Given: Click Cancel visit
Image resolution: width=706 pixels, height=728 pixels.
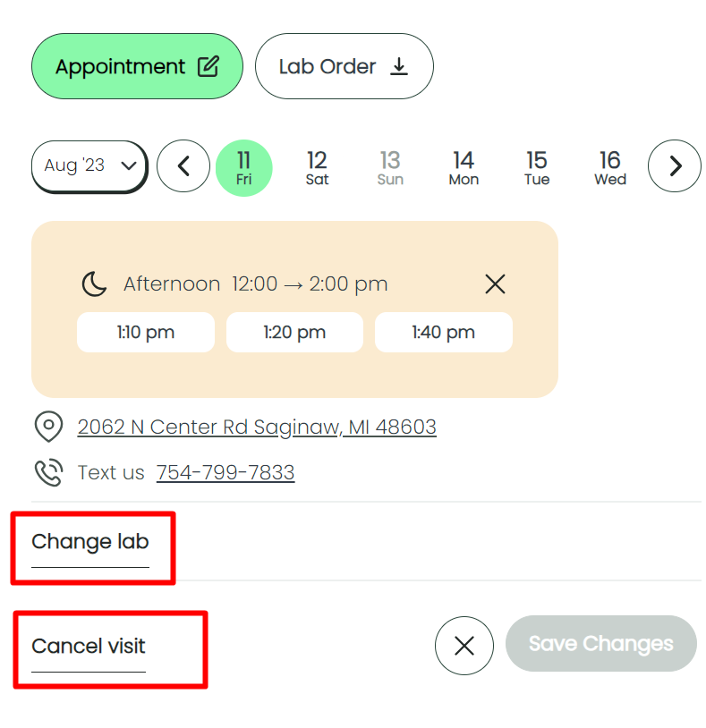Looking at the screenshot, I should [x=89, y=644].
